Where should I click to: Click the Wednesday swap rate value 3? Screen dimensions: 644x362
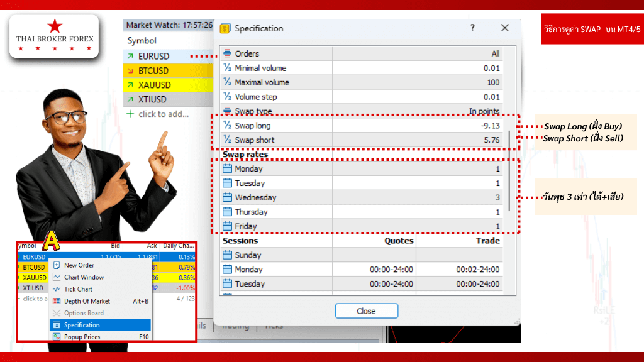(497, 197)
